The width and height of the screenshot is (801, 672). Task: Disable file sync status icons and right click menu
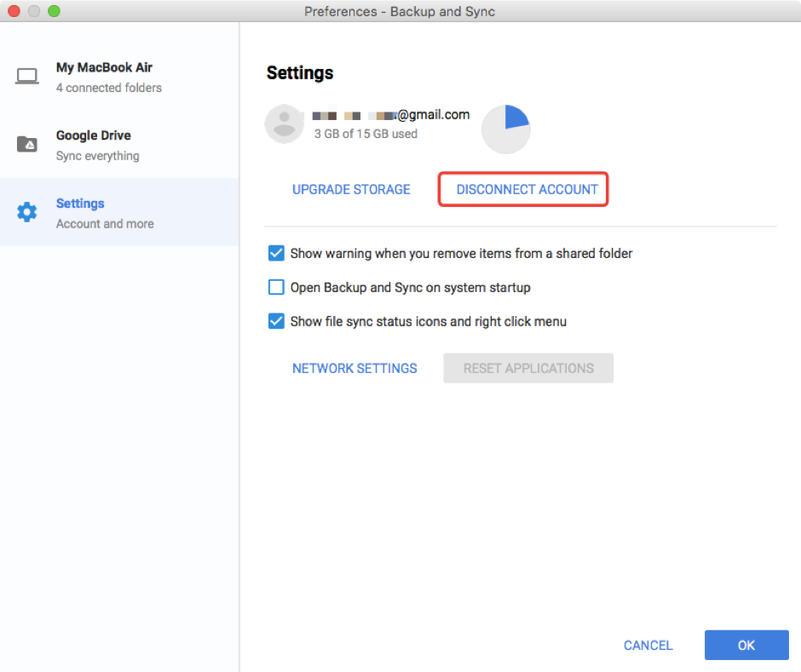(x=276, y=321)
